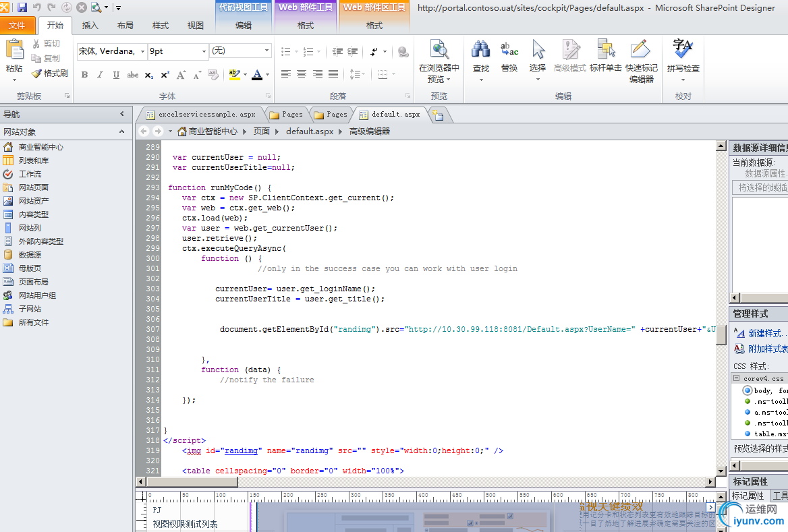Collapse the corev4.css tree node
788x532 pixels.
737,378
